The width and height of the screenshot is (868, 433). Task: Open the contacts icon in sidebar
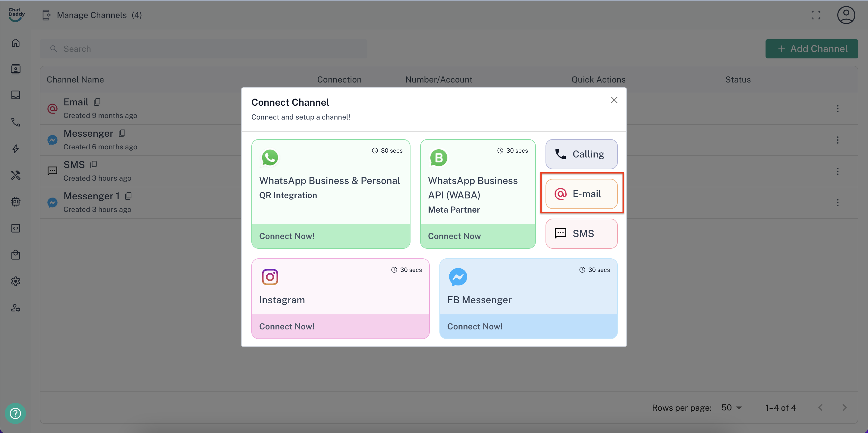(x=15, y=69)
